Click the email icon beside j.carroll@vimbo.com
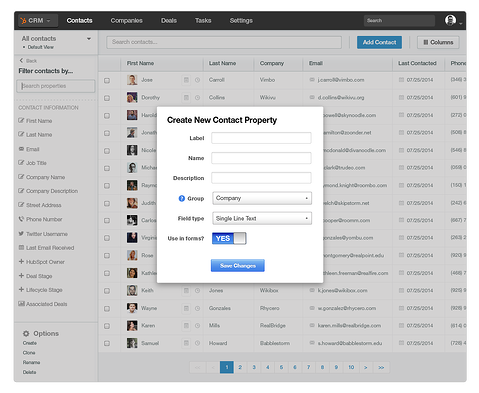Screen dimensions: 479x393 point(312,80)
